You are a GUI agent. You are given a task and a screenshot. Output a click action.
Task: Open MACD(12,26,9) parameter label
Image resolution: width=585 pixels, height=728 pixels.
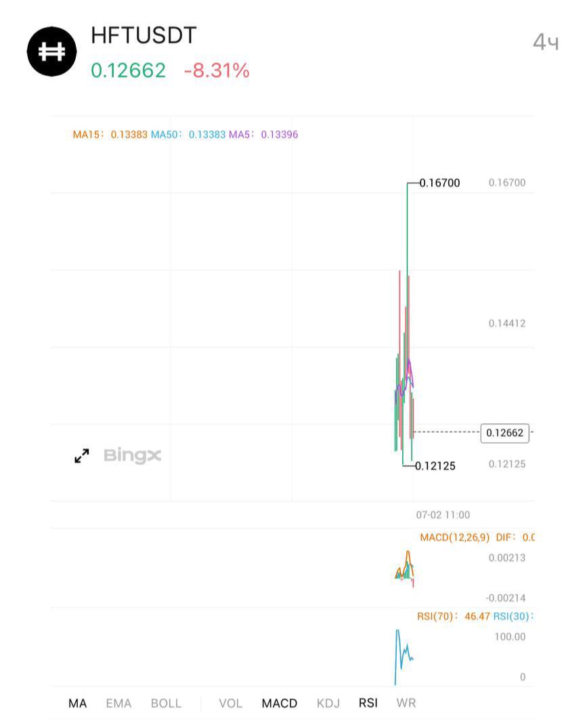point(454,537)
